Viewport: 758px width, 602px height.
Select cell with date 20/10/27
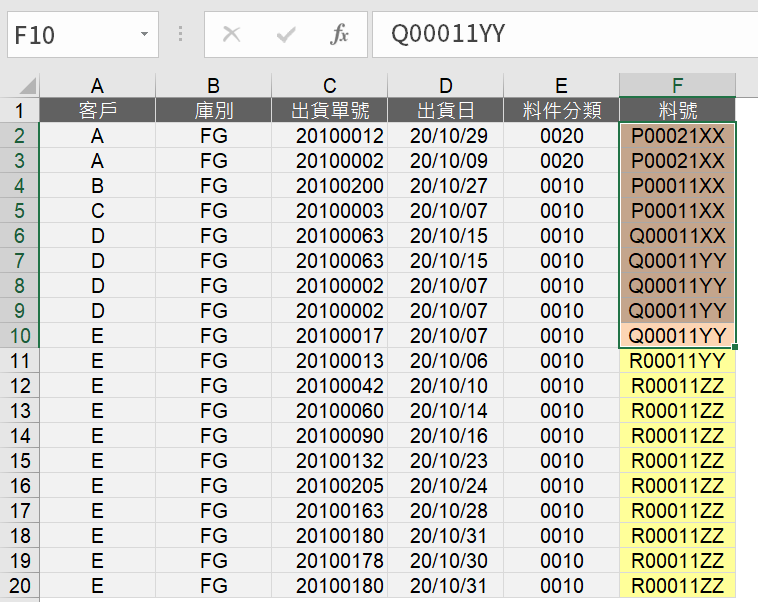445,186
